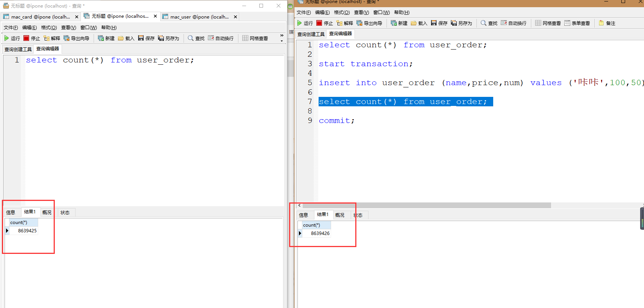Open the 概况 tab in right results pane
644x308 pixels.
tap(340, 215)
